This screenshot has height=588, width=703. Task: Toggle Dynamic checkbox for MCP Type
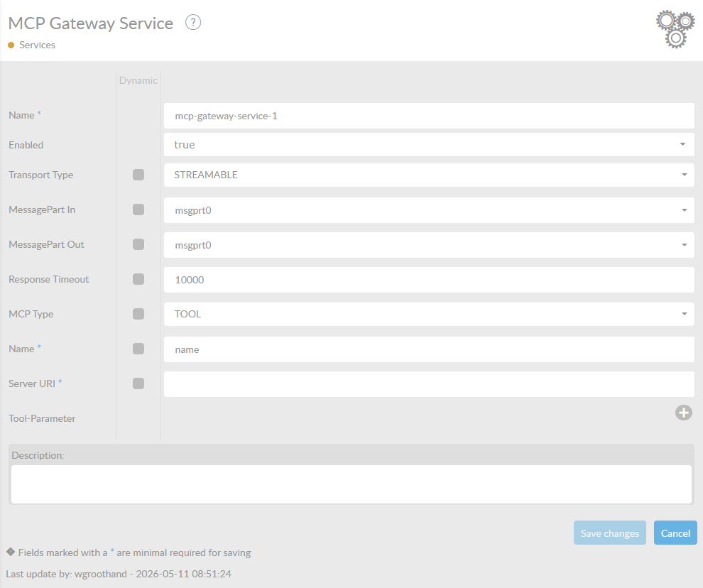point(138,314)
